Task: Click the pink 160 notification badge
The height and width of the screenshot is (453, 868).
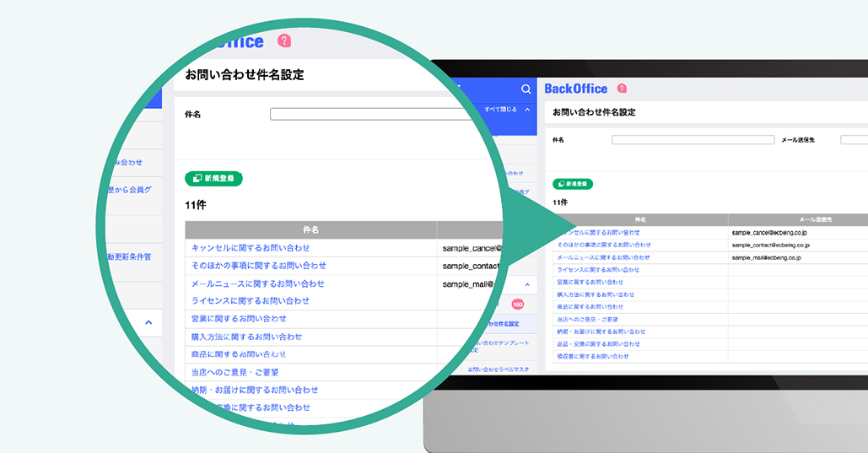Action: (518, 304)
